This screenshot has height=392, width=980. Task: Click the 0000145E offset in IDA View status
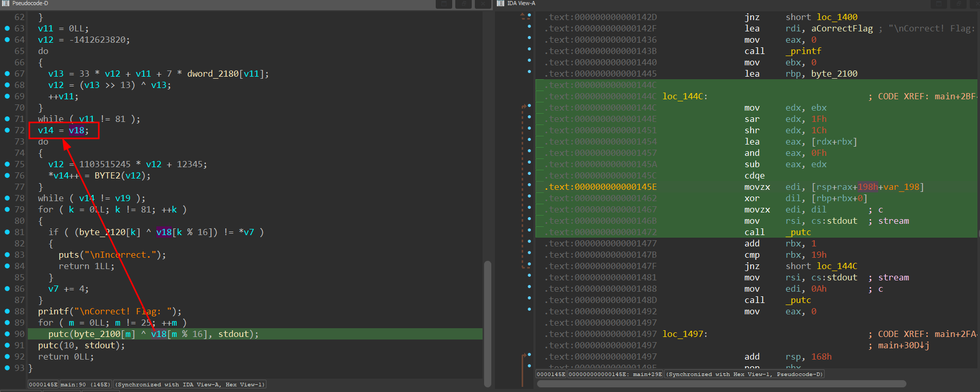pos(551,374)
